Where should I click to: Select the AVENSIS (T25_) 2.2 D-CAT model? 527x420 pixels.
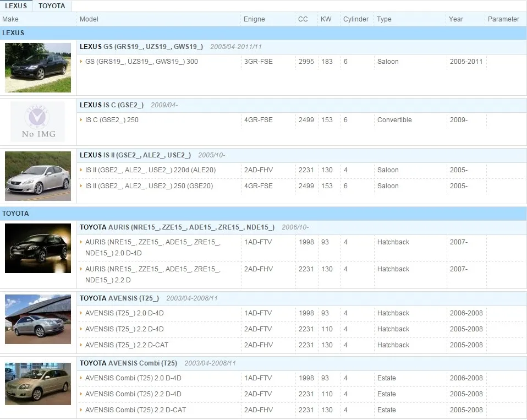pyautogui.click(x=127, y=345)
